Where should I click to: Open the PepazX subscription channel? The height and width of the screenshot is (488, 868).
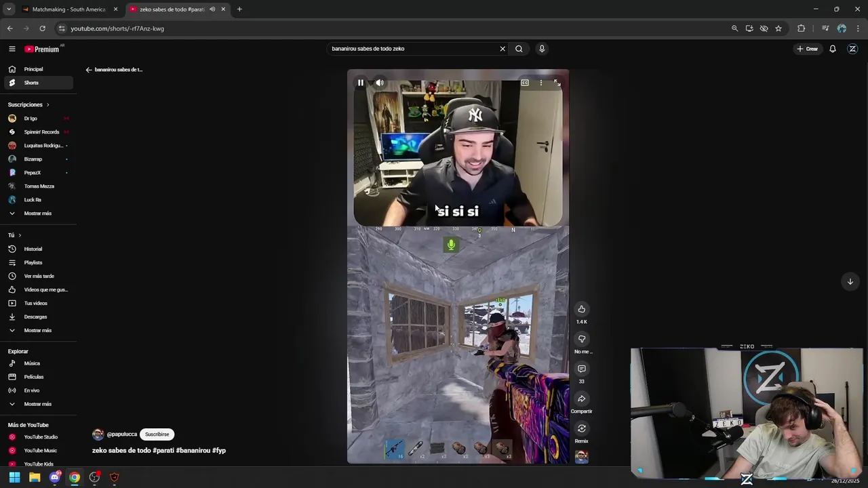pos(38,173)
